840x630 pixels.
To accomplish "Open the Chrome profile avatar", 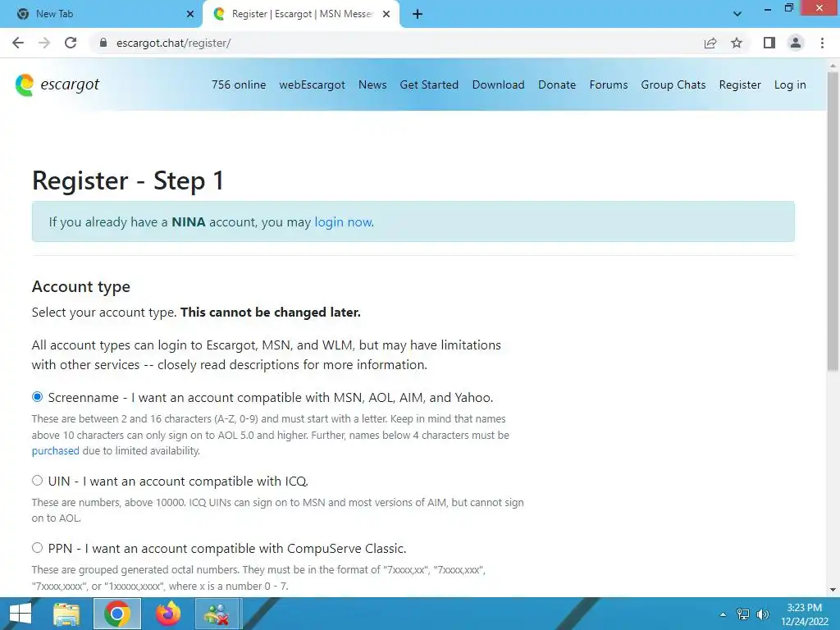I will [x=796, y=43].
